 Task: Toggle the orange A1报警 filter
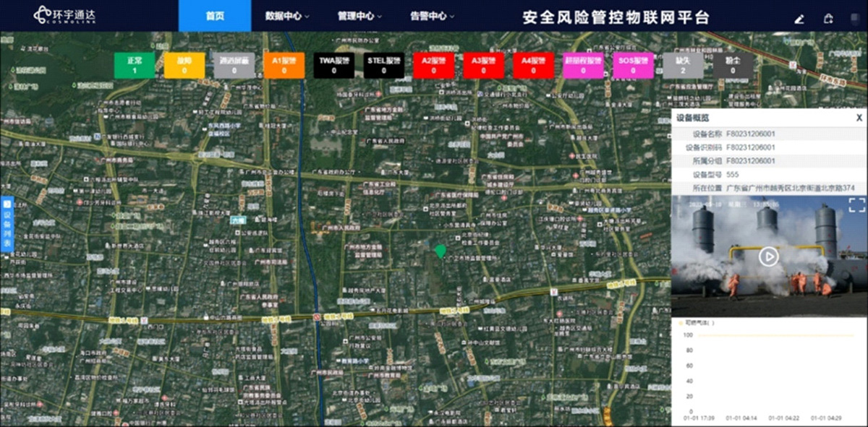(x=284, y=65)
